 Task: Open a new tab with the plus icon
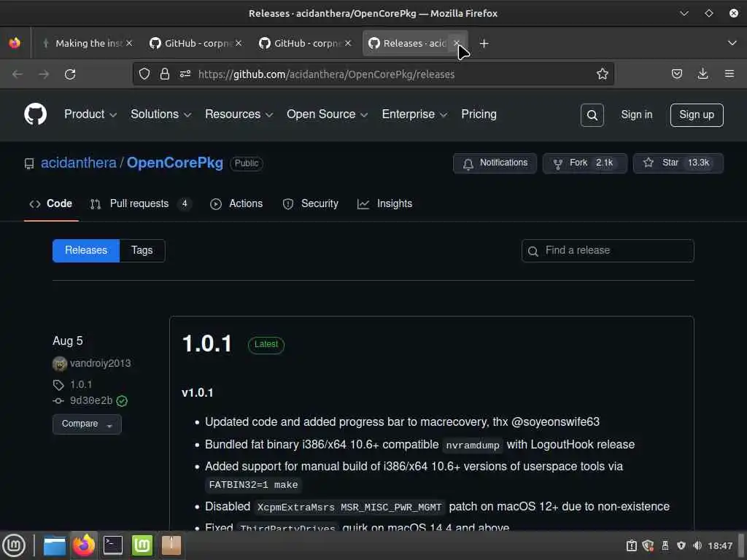pyautogui.click(x=484, y=43)
